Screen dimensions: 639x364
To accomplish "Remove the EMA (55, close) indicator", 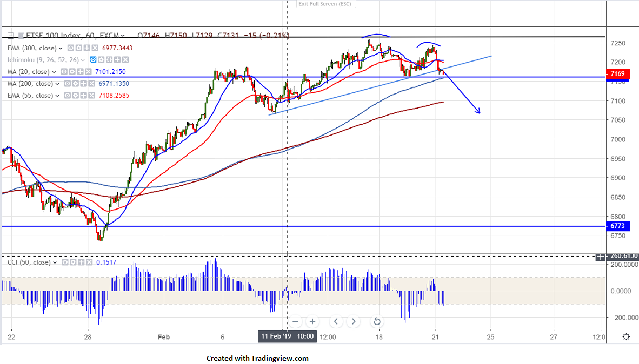I will (x=92, y=95).
